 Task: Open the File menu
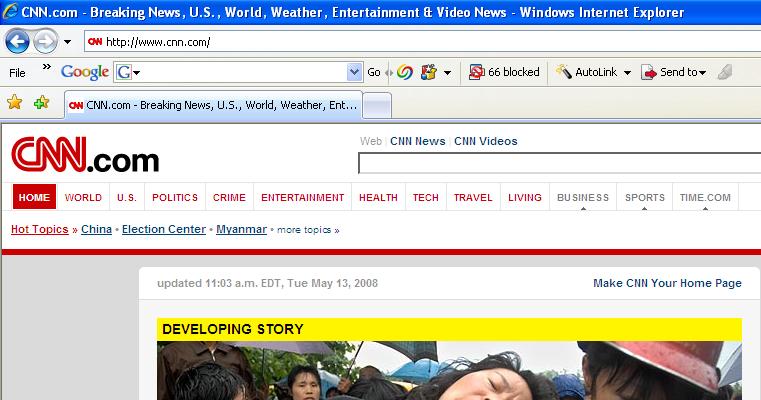click(x=17, y=72)
